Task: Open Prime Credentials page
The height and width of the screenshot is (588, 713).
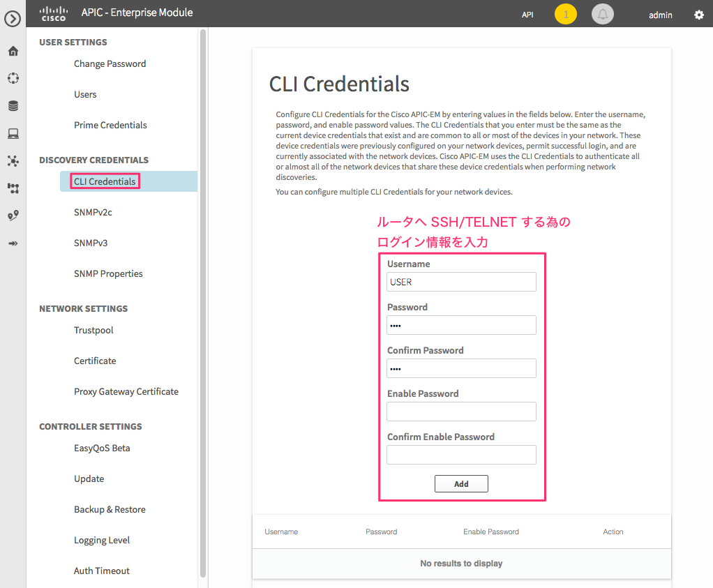Action: 110,125
